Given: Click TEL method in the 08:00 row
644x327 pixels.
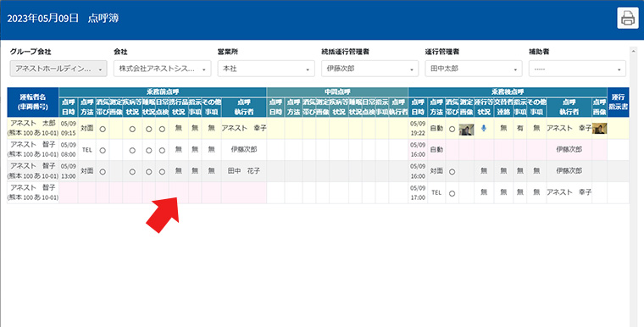Looking at the screenshot, I should pyautogui.click(x=86, y=150).
